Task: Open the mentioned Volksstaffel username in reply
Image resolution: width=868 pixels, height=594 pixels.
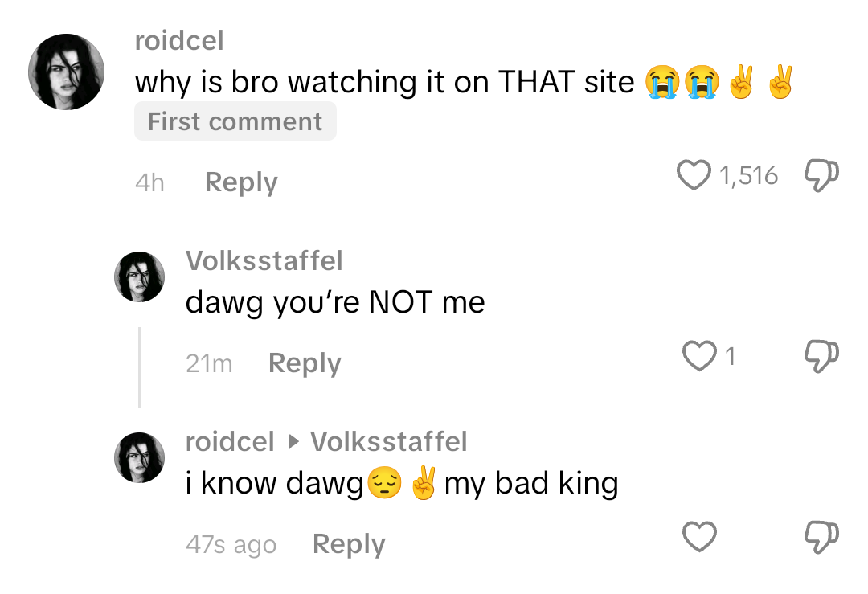Action: click(388, 441)
